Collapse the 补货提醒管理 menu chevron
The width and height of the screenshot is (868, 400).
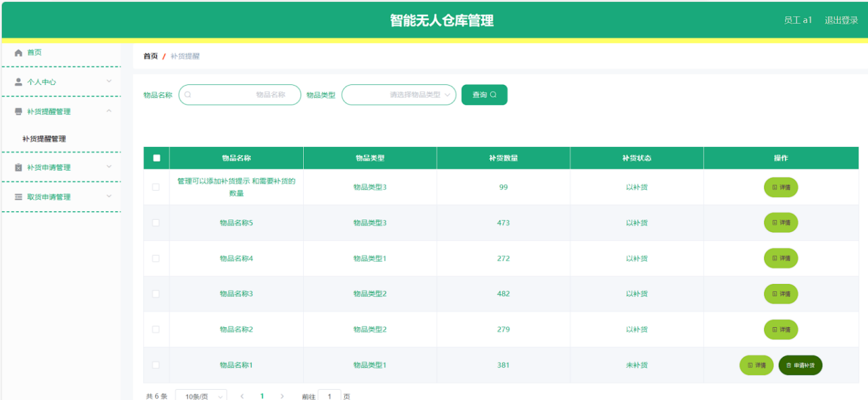[109, 111]
